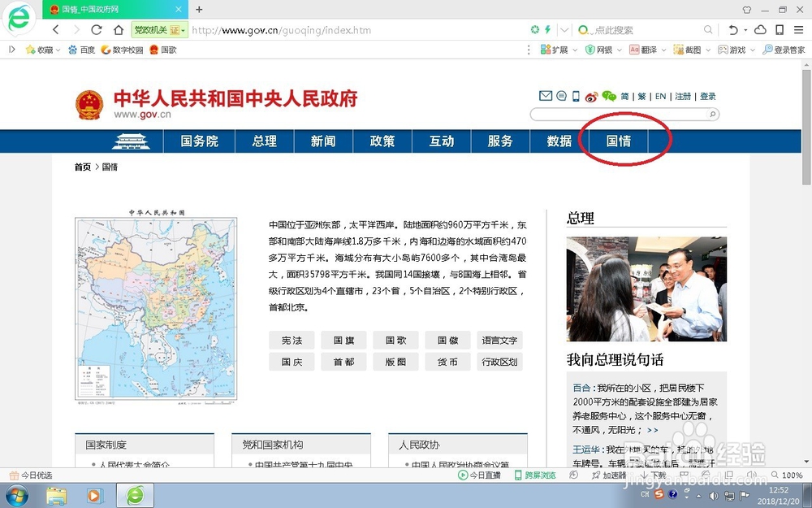Image resolution: width=812 pixels, height=508 pixels.
Task: Click the cloud sync icon in toolbar
Action: (760, 29)
